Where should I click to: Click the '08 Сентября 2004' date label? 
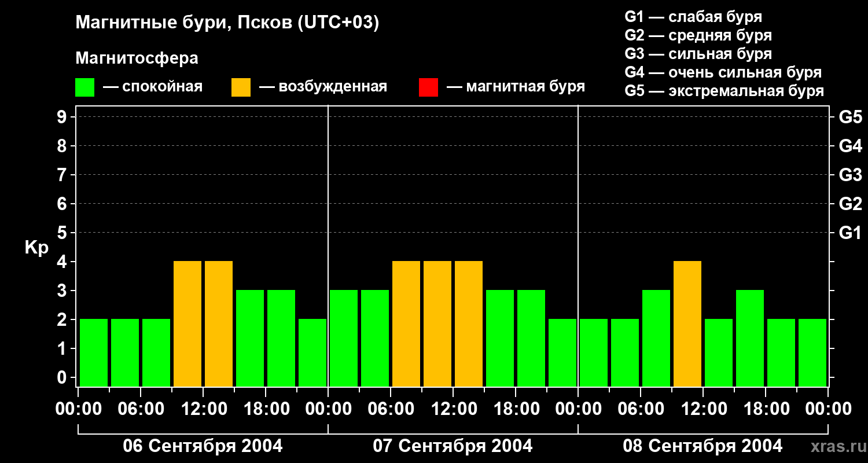(703, 446)
